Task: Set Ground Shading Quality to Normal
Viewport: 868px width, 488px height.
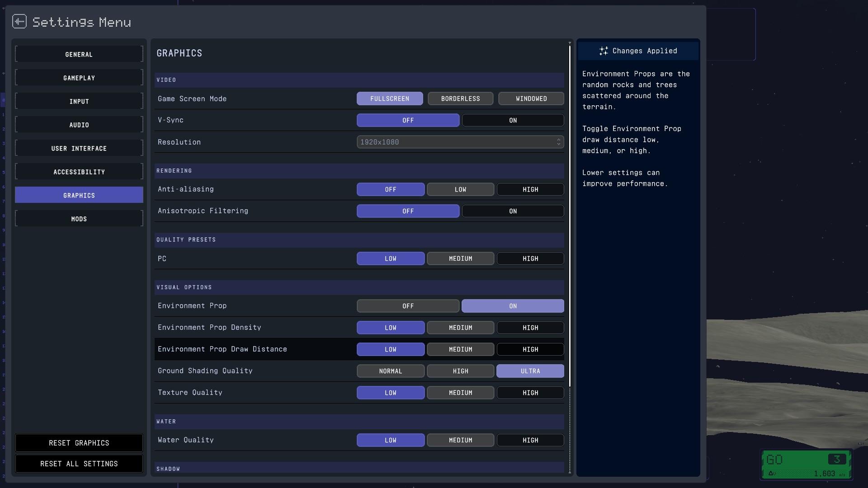Action: pos(391,371)
